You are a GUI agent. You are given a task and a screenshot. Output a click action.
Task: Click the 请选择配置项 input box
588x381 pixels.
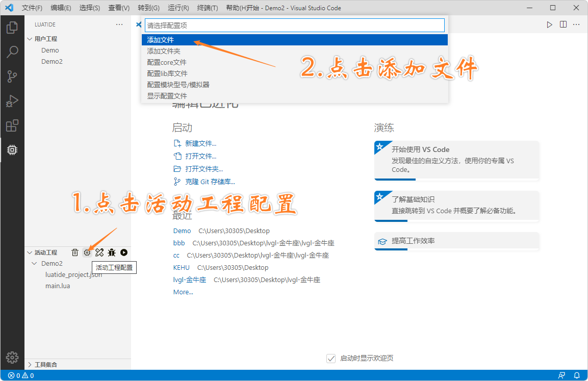[x=295, y=25]
